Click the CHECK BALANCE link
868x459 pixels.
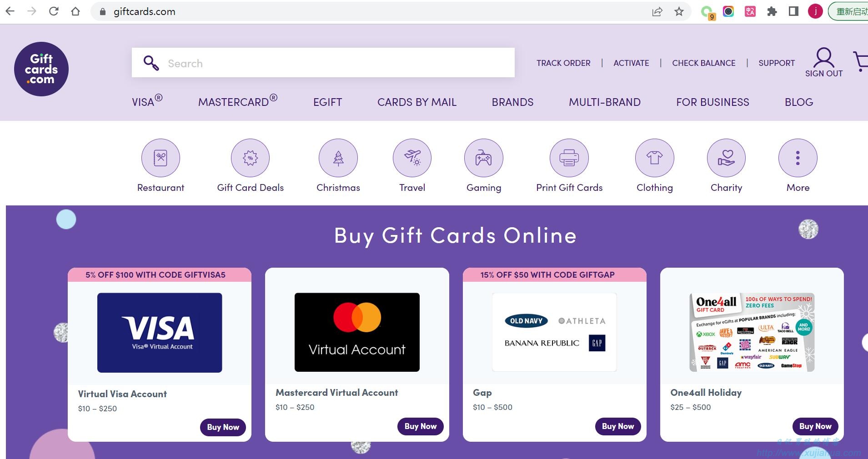pyautogui.click(x=704, y=63)
